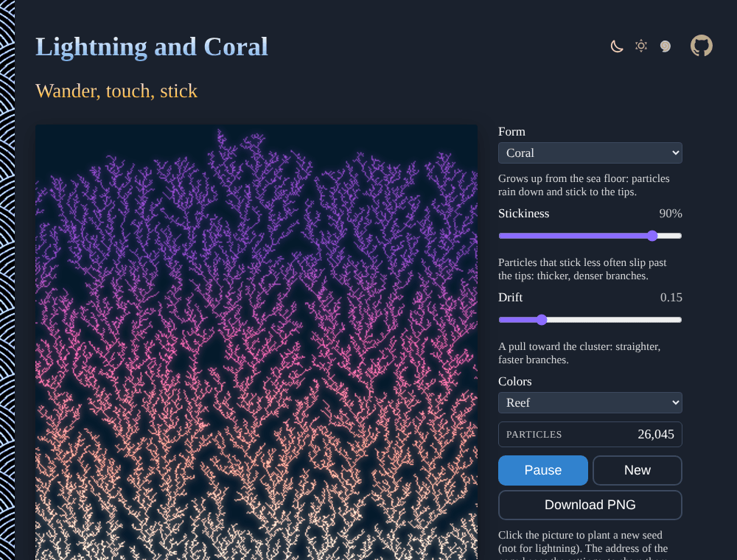
Task: Select the spiral shell theme icon
Action: click(x=665, y=46)
